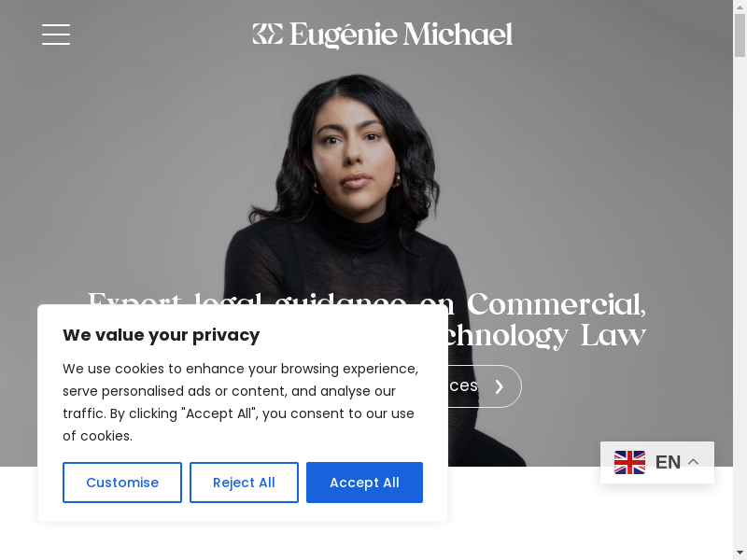Open Customise cookie preferences
The height and width of the screenshot is (560, 747).
pyautogui.click(x=122, y=483)
